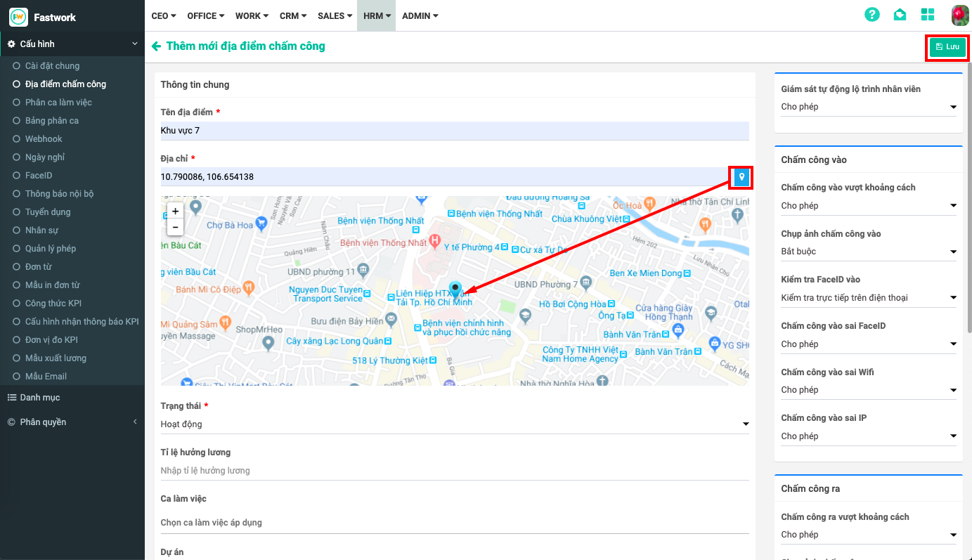Screen dimensions: 972x560
Task: Open Mẫu xuất lương in sidebar
Action: point(56,358)
